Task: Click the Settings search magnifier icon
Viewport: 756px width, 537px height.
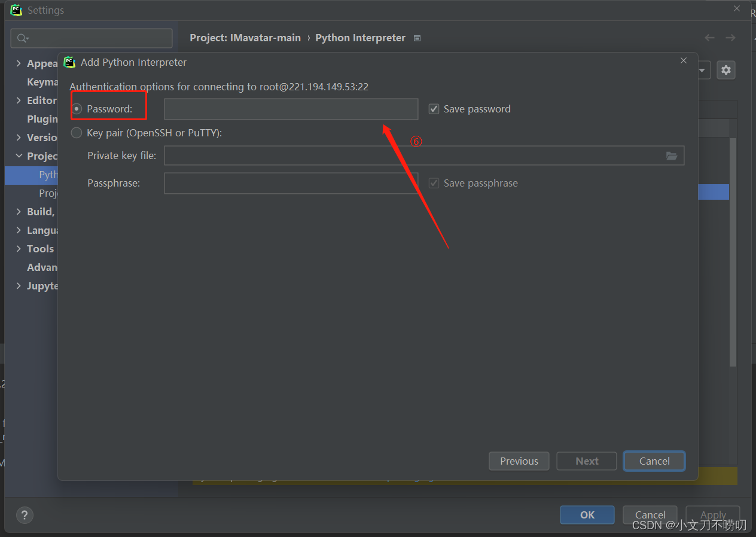Action: pos(23,38)
